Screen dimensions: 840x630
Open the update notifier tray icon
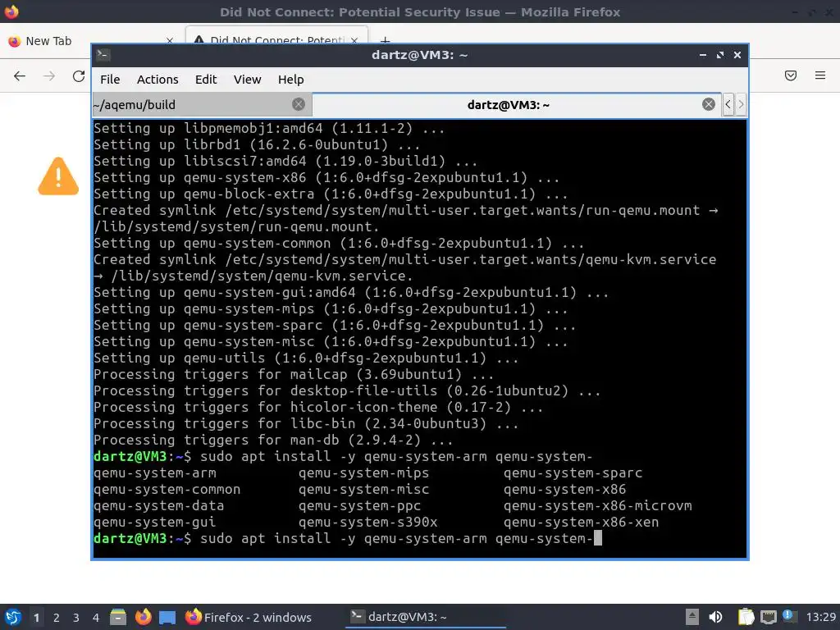[788, 616]
